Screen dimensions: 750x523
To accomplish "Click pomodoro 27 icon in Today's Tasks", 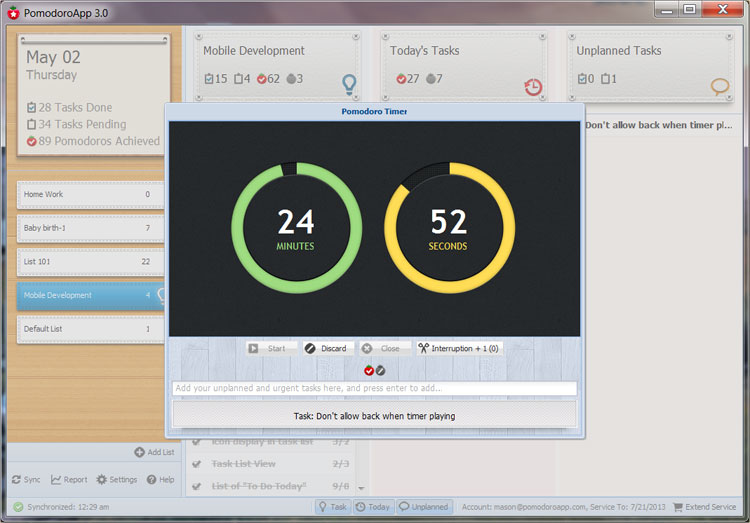I will pyautogui.click(x=401, y=79).
